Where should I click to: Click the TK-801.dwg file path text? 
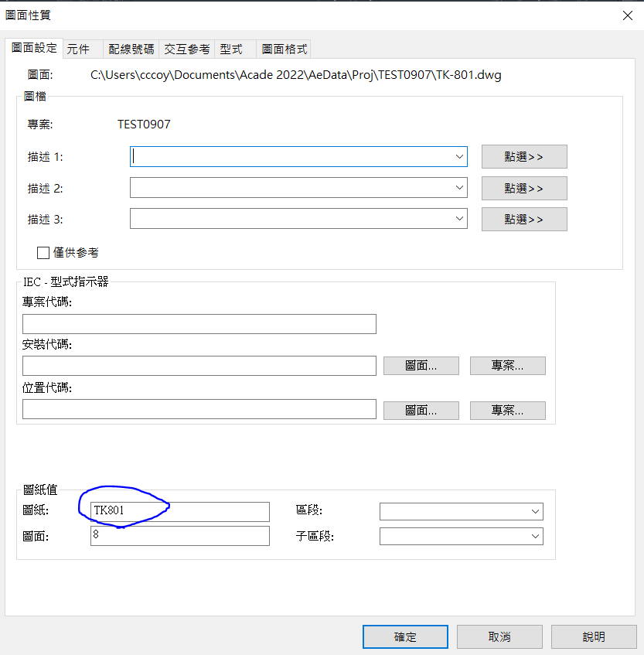click(x=295, y=75)
